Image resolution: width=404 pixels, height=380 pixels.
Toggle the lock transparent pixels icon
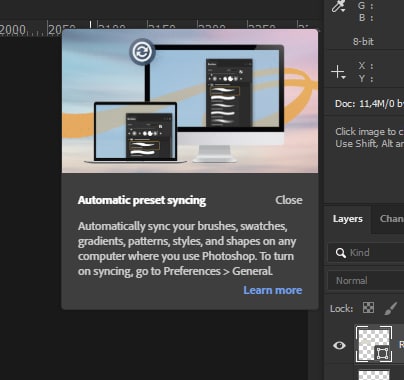(x=368, y=308)
